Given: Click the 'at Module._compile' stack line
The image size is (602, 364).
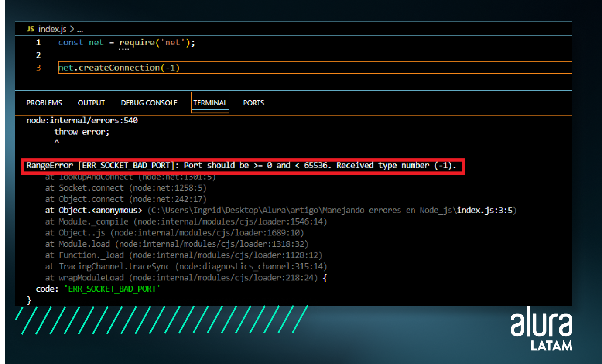Looking at the screenshot, I should 186,221.
